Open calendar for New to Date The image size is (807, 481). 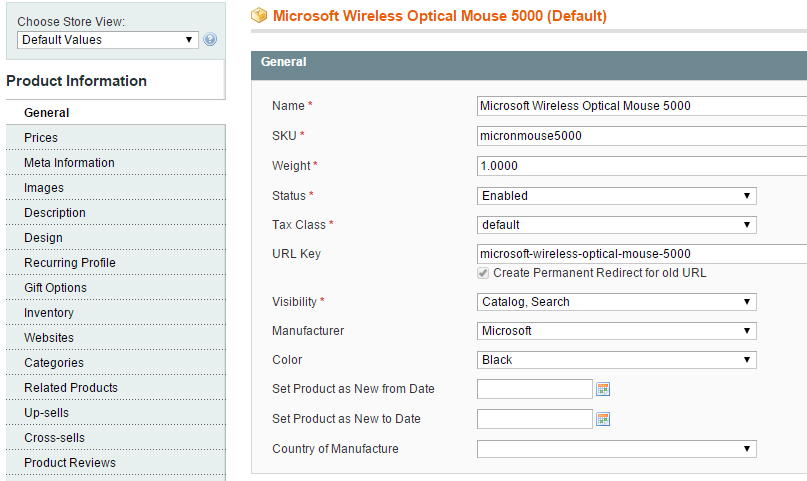coord(603,419)
